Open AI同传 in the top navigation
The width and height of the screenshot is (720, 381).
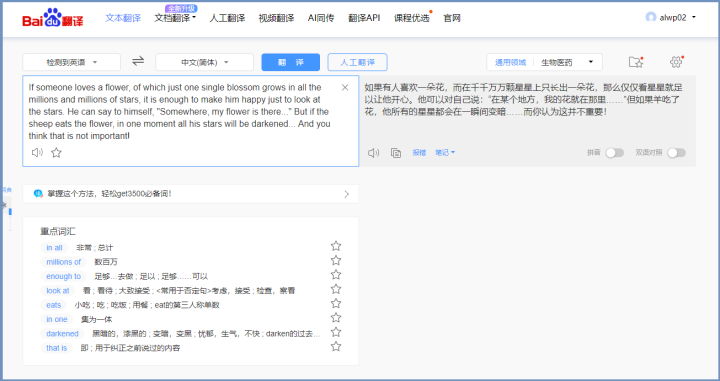click(x=321, y=18)
